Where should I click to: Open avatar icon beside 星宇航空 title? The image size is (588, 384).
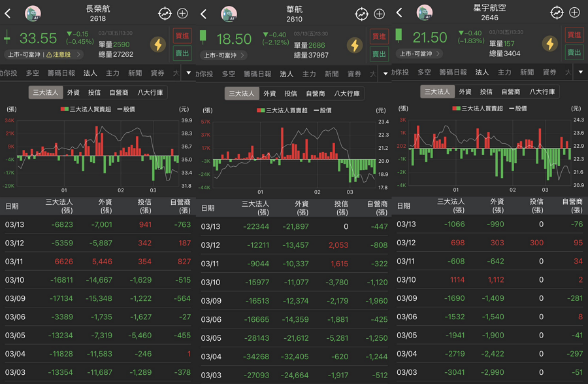pyautogui.click(x=425, y=12)
